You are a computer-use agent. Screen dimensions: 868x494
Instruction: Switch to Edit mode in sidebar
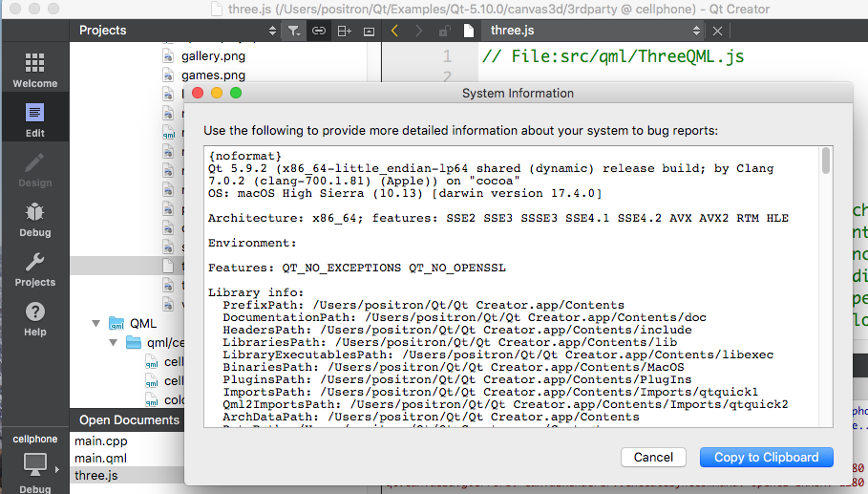[34, 119]
